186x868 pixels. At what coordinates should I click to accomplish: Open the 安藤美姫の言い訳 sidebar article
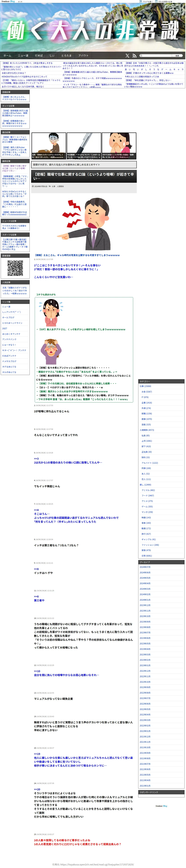[x=14, y=123]
